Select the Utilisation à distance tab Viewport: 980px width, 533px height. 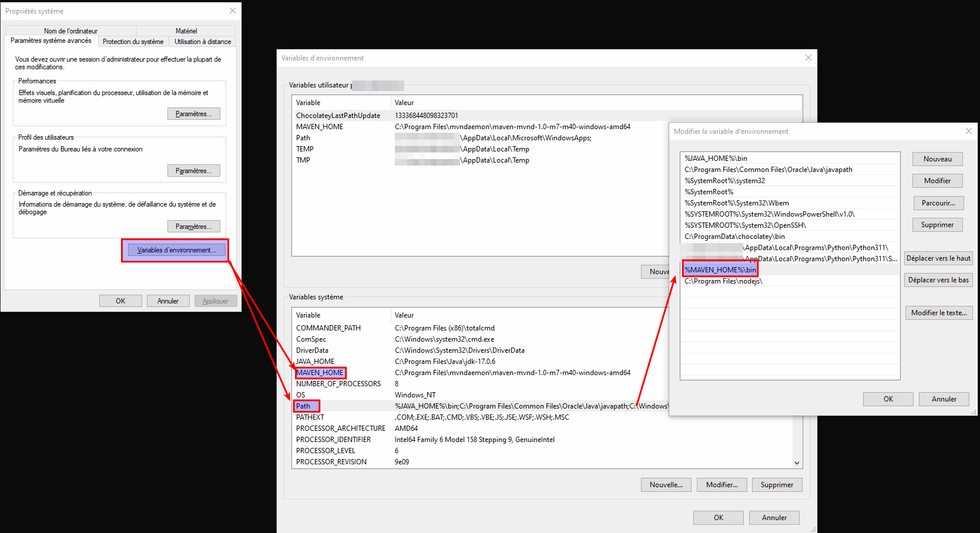pyautogui.click(x=202, y=41)
